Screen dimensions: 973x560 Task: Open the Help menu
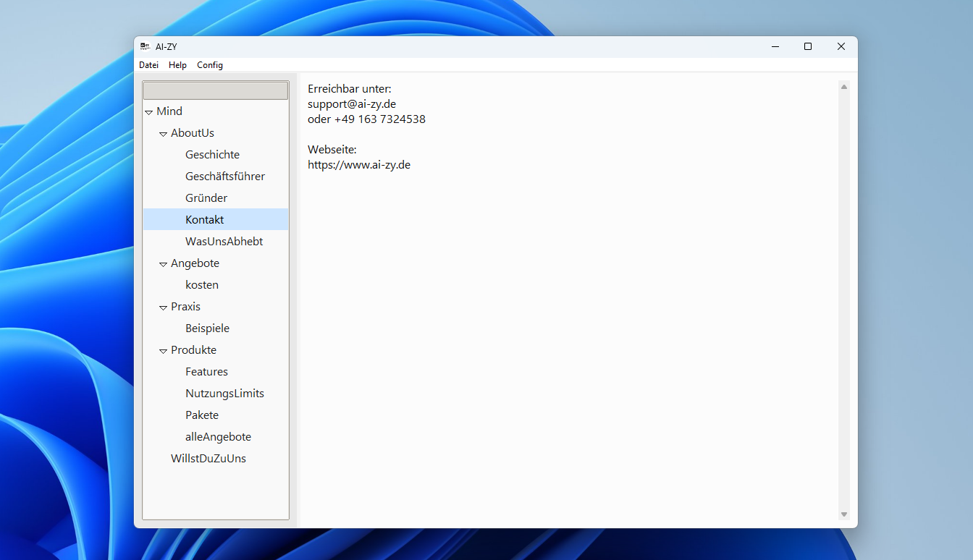177,65
